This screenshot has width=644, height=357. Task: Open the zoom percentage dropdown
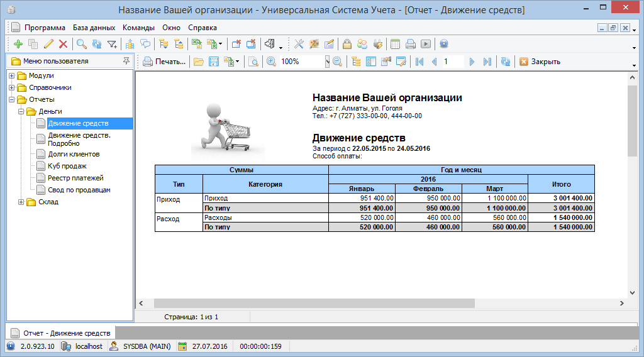pos(327,62)
